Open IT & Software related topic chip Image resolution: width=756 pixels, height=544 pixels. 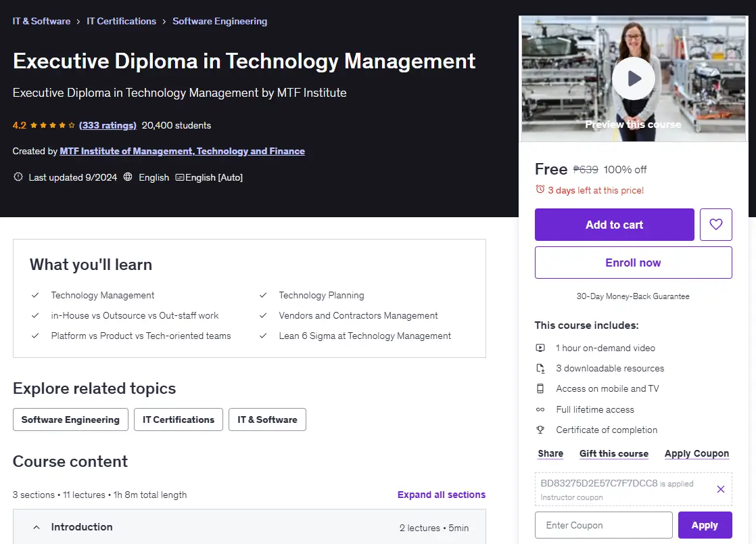(x=267, y=420)
